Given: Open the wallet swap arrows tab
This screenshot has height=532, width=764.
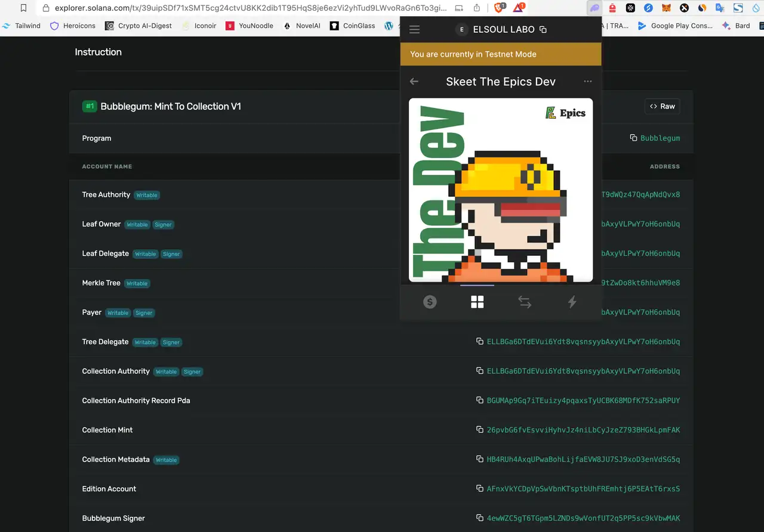Looking at the screenshot, I should [x=525, y=302].
